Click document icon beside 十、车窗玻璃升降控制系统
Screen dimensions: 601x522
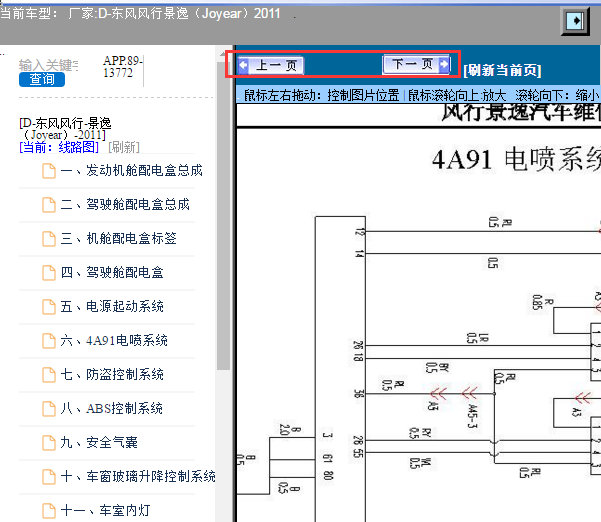(49, 477)
